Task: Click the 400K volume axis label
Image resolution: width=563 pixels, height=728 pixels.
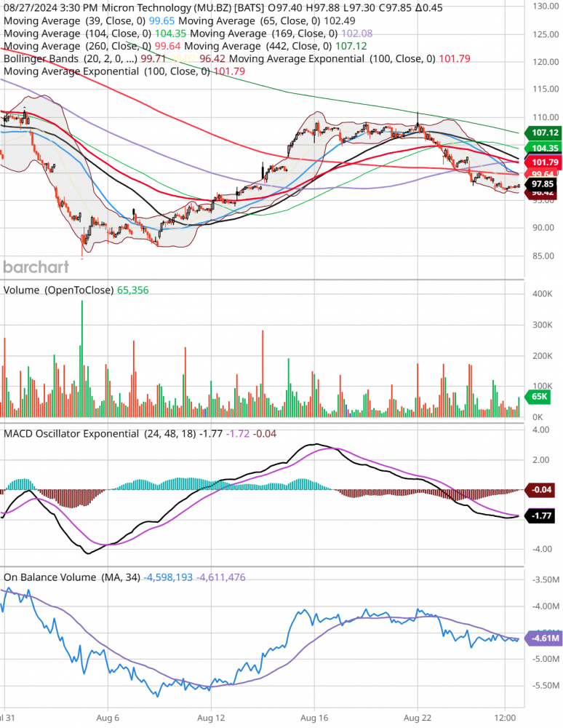Action: click(543, 294)
